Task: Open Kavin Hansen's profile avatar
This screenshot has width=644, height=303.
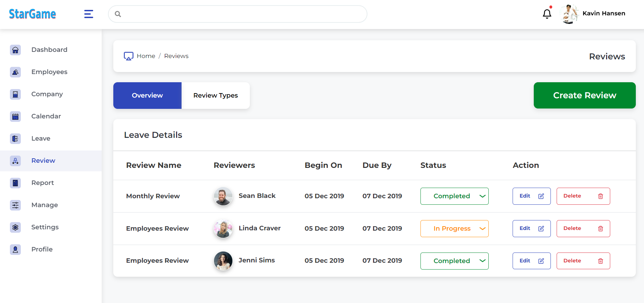Action: pos(570,14)
